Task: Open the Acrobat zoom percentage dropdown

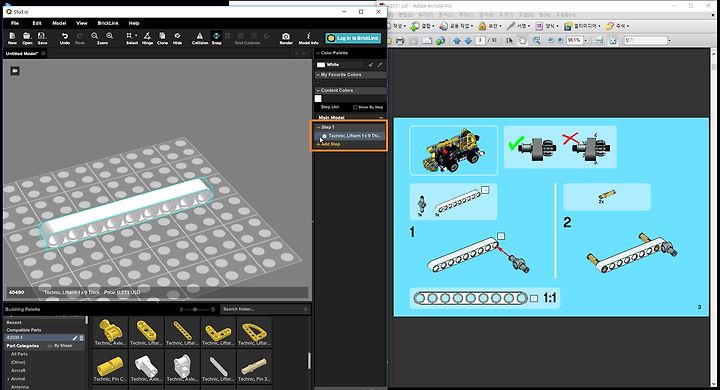Action: click(585, 40)
